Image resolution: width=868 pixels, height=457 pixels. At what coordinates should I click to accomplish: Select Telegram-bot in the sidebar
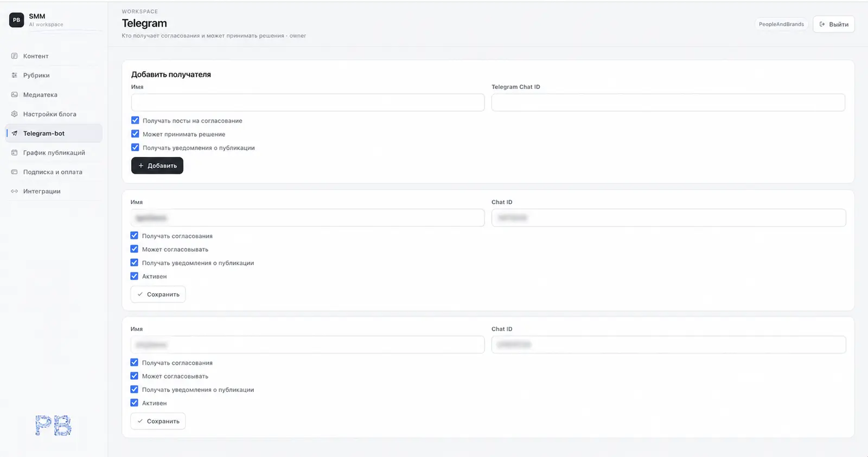coord(54,133)
